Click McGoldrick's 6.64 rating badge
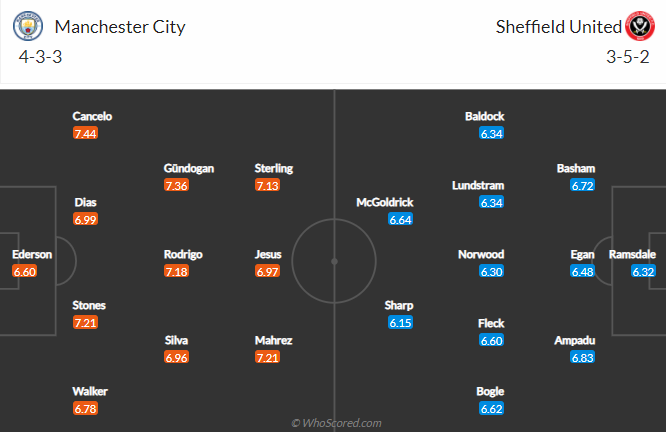Viewport: 666px width, 432px height. [x=401, y=220]
